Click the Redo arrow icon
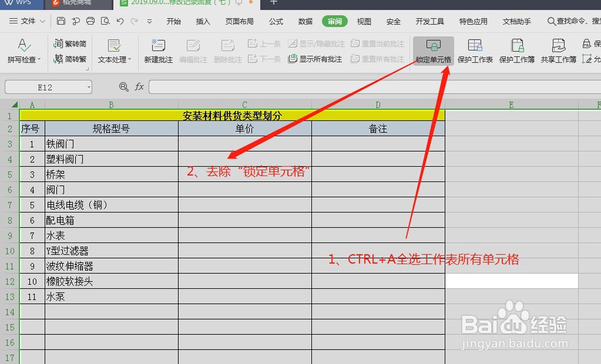Viewport: 601px width, 364px height. [134, 21]
